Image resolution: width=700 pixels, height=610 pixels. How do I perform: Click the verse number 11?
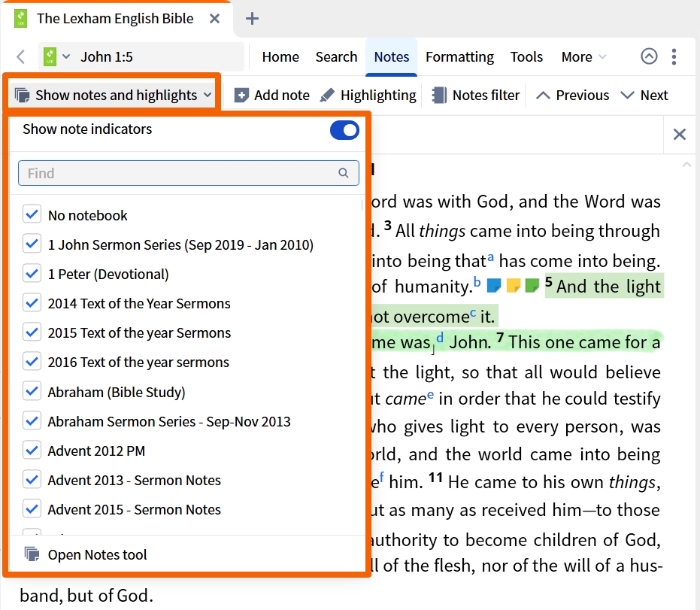point(435,478)
